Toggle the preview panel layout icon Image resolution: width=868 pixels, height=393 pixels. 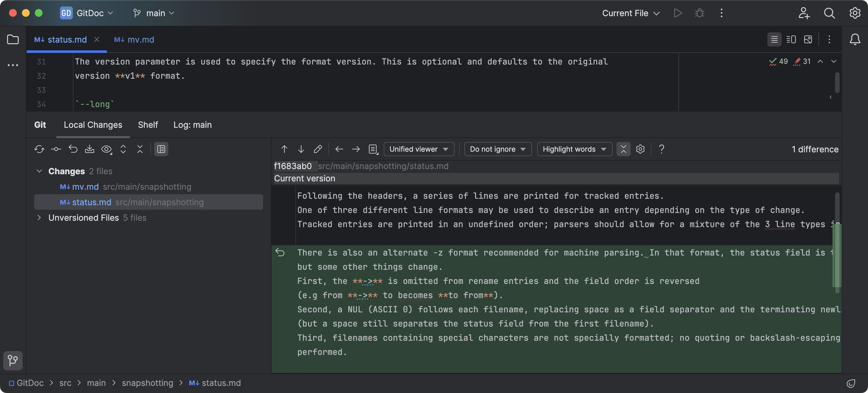tap(161, 149)
